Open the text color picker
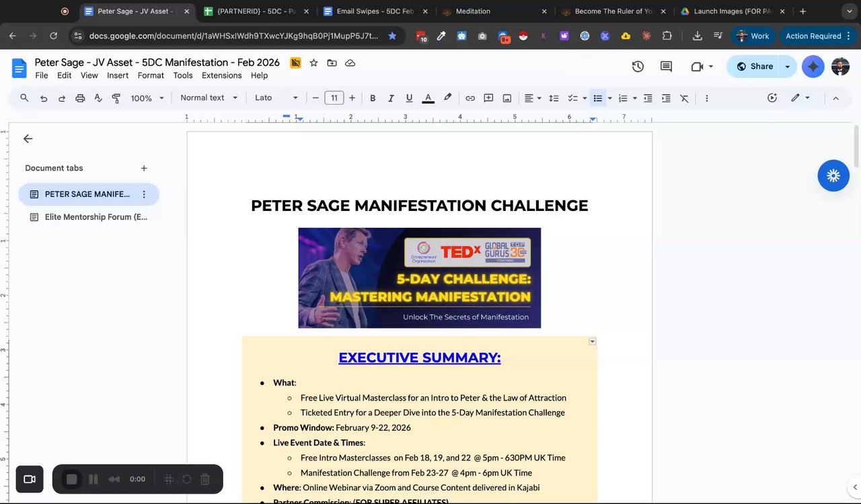The width and height of the screenshot is (861, 504). coord(428,98)
